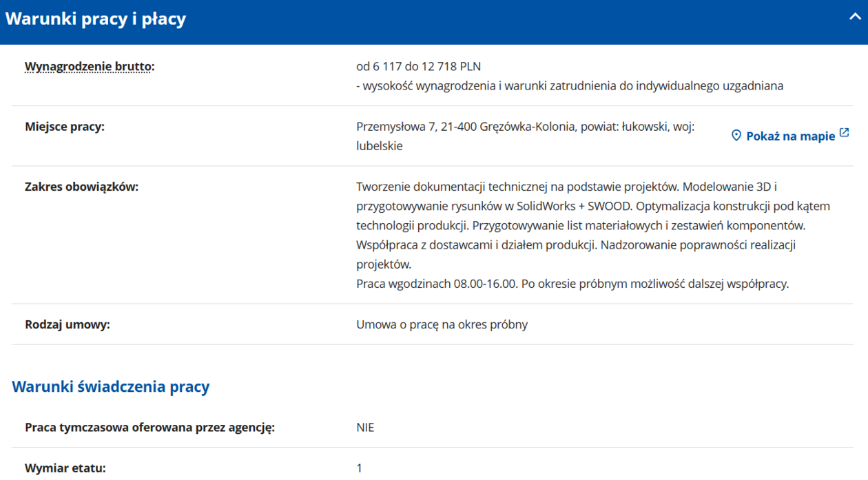Click the Rodzaj umowy label
The height and width of the screenshot is (480, 868).
point(68,324)
